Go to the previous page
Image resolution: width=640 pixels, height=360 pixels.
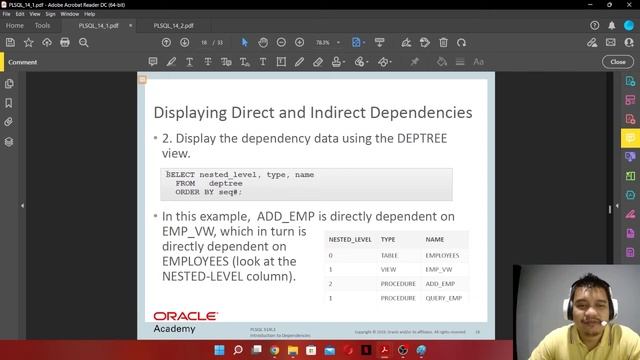(166, 42)
